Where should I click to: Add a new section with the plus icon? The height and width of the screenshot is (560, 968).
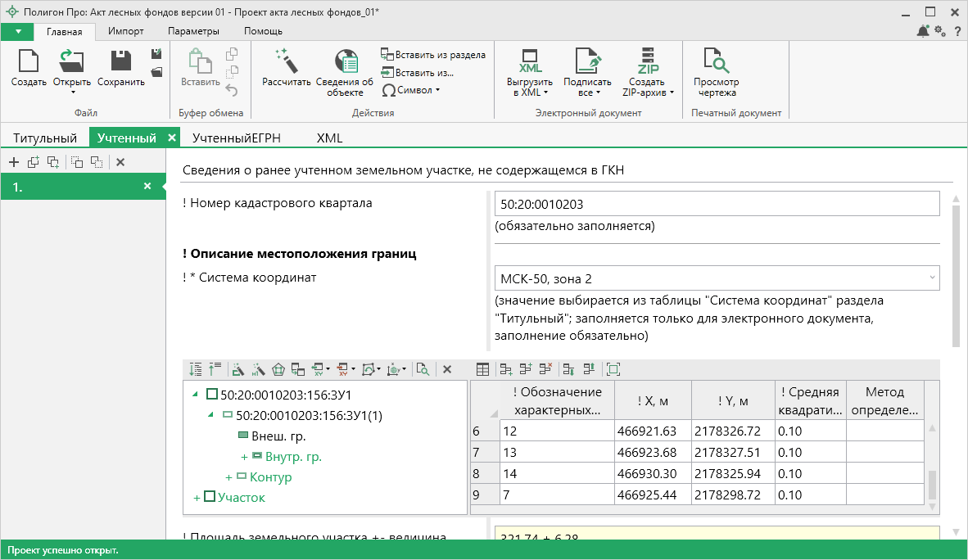tap(13, 162)
